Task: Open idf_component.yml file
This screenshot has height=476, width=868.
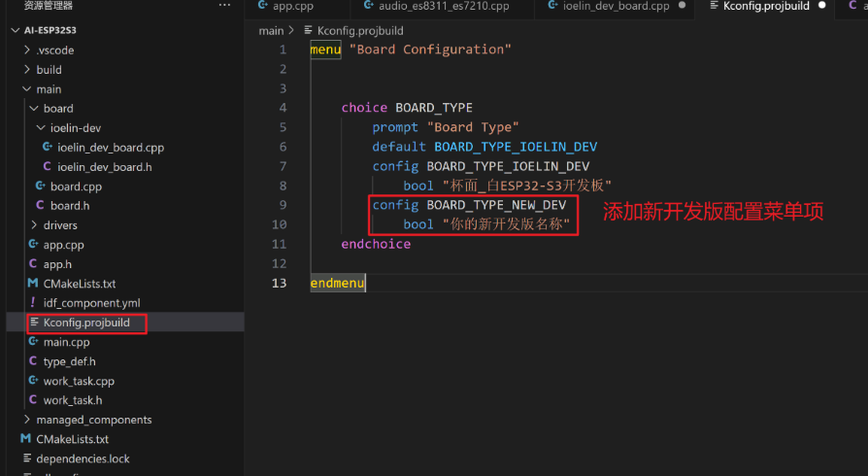Action: click(92, 303)
